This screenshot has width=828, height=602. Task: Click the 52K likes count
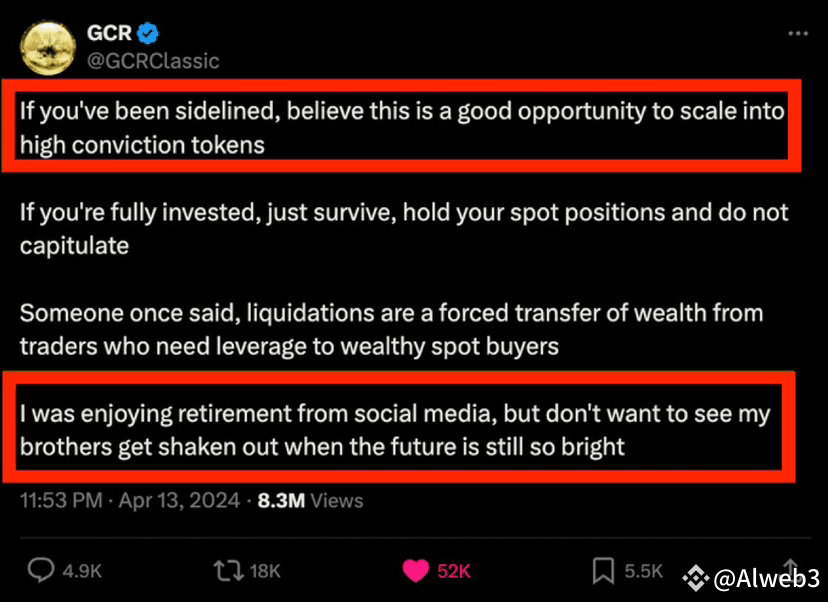(453, 571)
